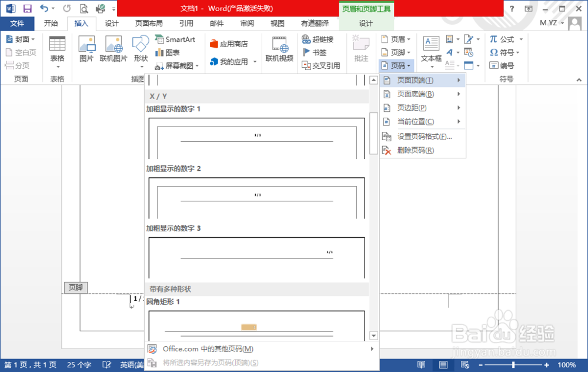Click the zoom out minus button
The width and height of the screenshot is (588, 372).
click(480, 364)
